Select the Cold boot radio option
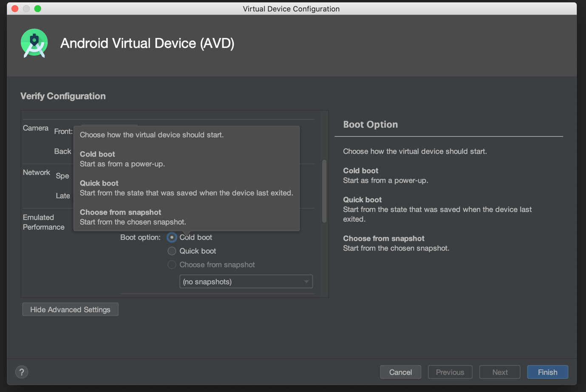Screen dimensions: 586x392 pos(172,237)
